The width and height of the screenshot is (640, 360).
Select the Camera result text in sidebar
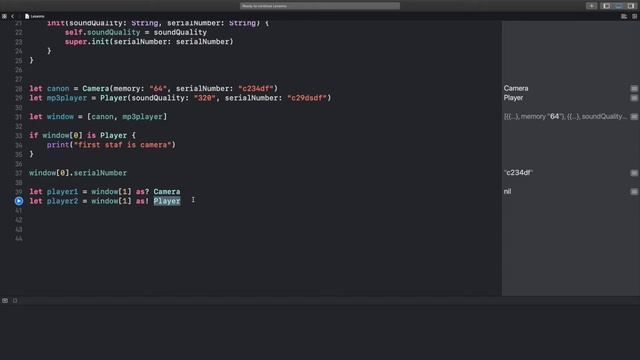coord(516,89)
